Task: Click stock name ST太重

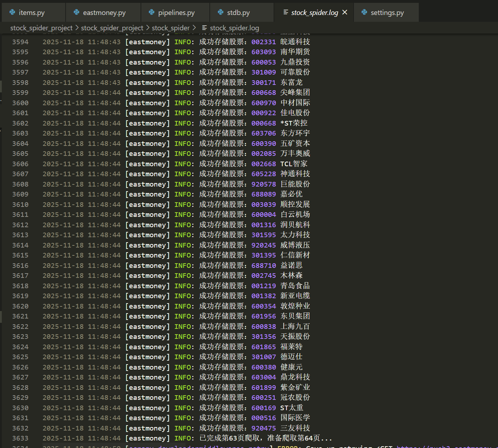Action: pyautogui.click(x=292, y=408)
